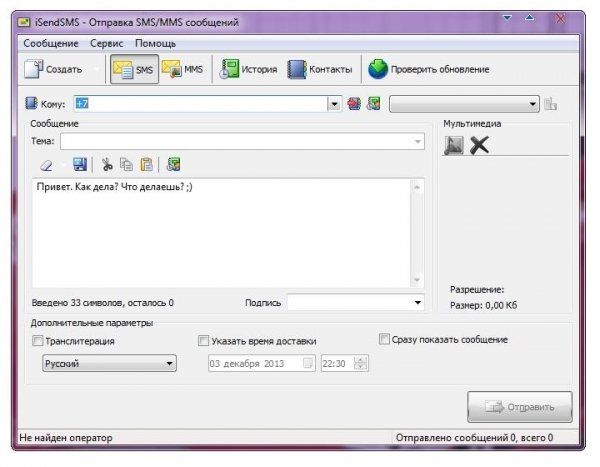
Task: Minimize window with title bar down arrow
Action: (x=507, y=18)
